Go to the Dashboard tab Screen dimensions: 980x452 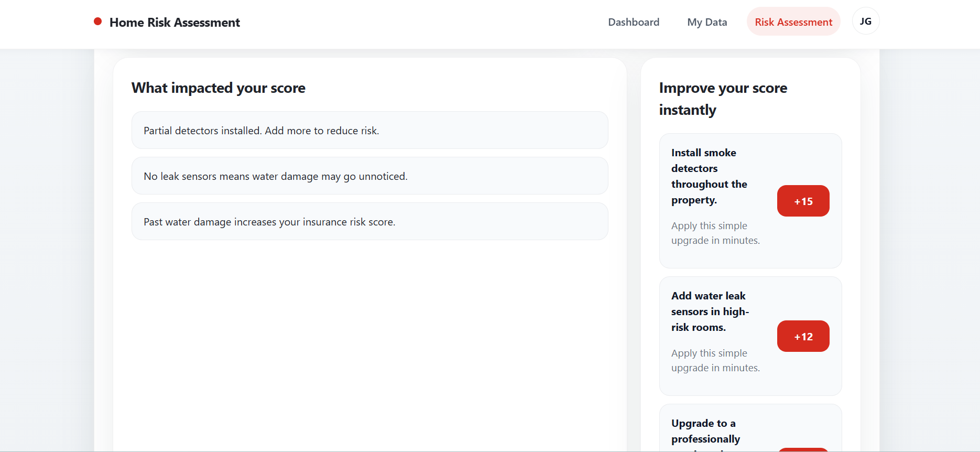click(634, 22)
